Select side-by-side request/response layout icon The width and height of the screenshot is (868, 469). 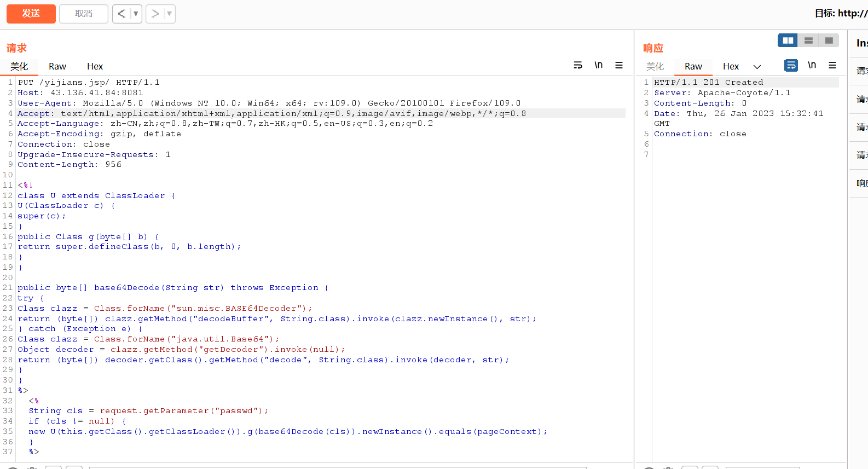(x=788, y=40)
